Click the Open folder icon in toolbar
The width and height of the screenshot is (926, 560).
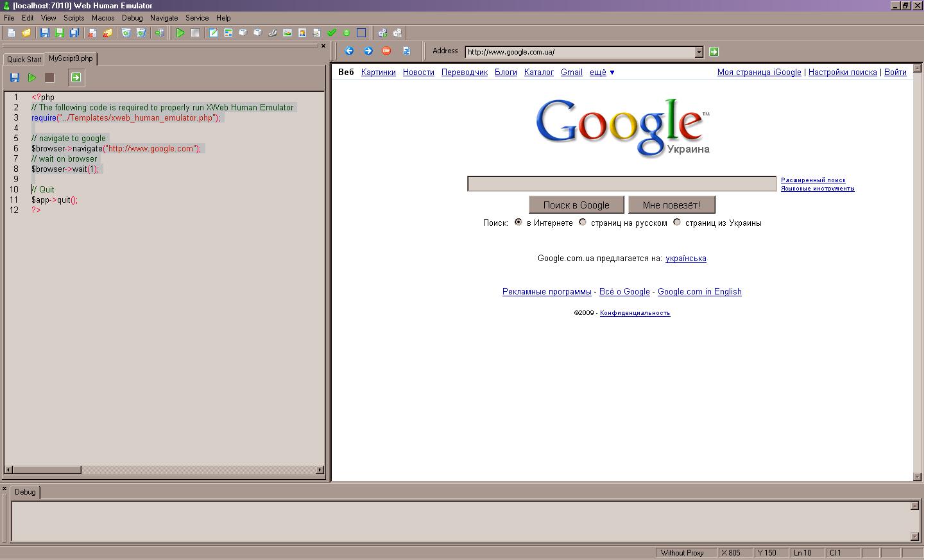26,33
